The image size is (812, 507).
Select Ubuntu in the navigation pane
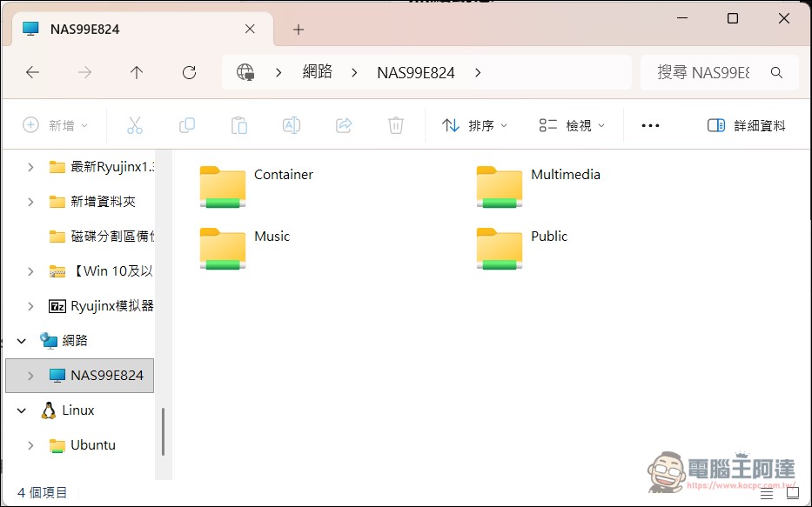83,445
